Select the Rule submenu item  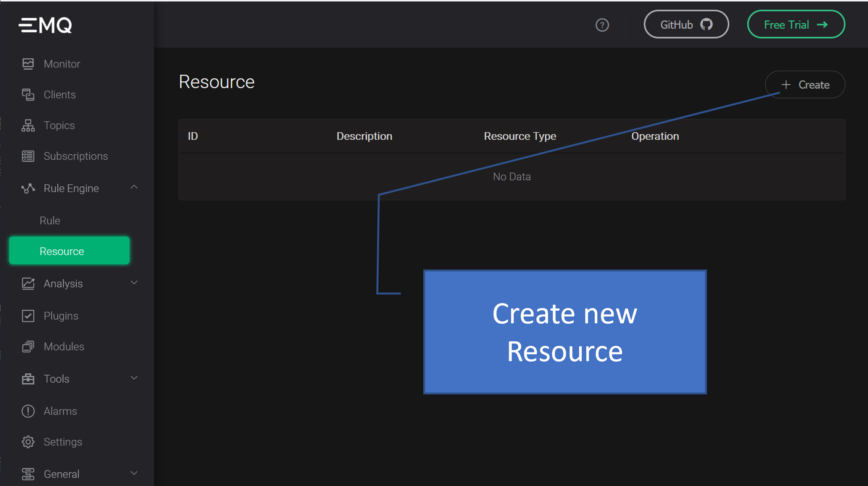pos(50,220)
